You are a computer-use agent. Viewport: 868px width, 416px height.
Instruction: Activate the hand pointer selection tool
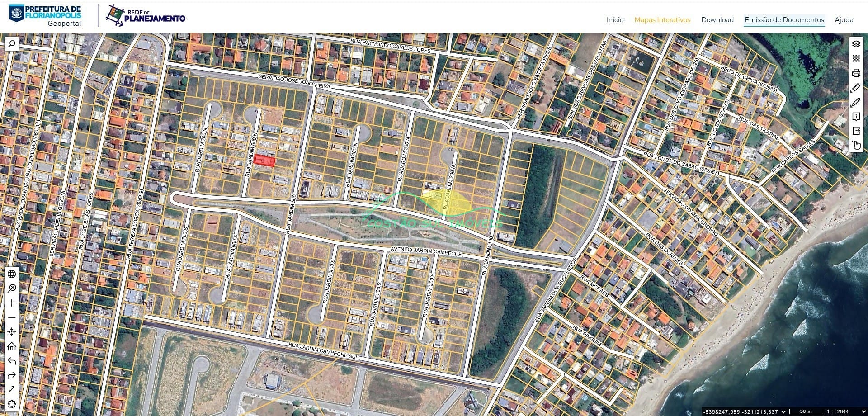pos(856,145)
